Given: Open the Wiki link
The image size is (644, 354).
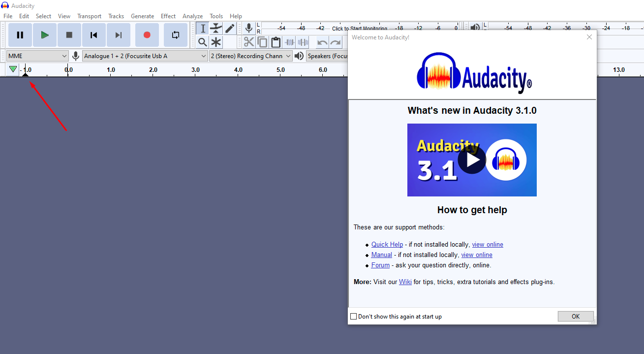Looking at the screenshot, I should pos(405,282).
